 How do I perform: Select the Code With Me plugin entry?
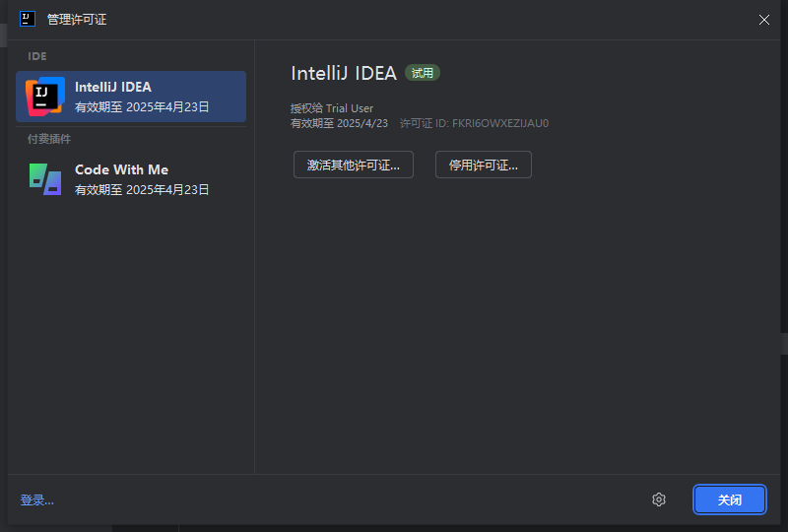[131, 179]
